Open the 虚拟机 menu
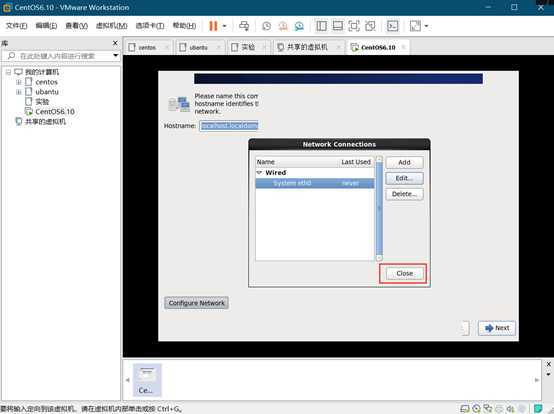The height and width of the screenshot is (414, 554). tap(112, 26)
